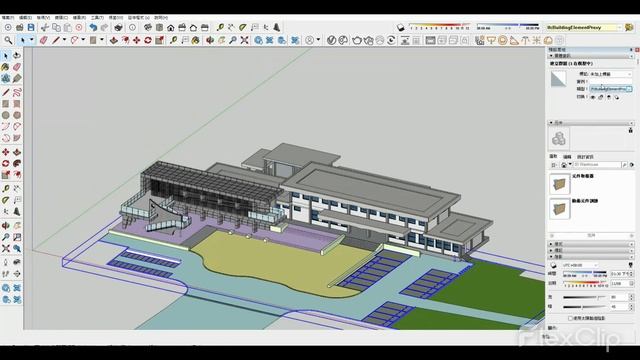This screenshot has height=360, width=640.
Task: Choose the Circle tool in the left tool set
Action: coord(6,115)
